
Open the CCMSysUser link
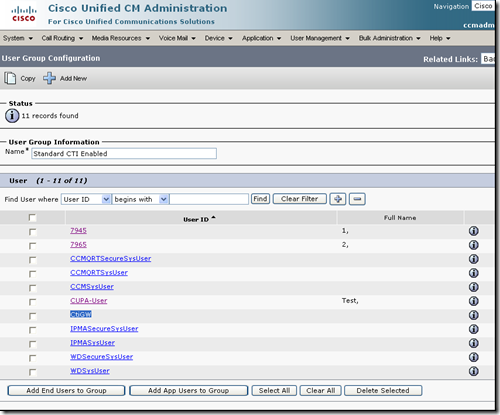coord(92,287)
